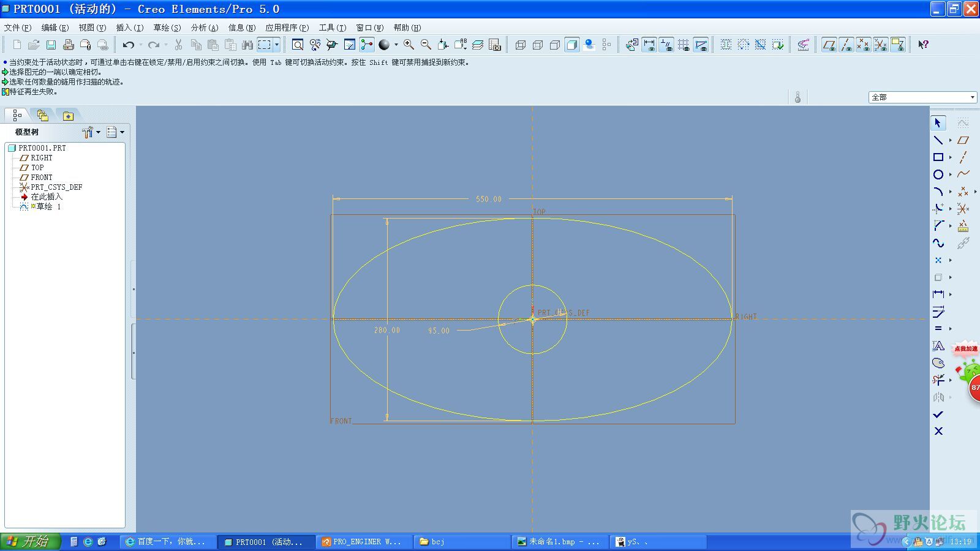The image size is (980, 551).
Task: Toggle vertex display in sketcher
Action: pos(701,45)
